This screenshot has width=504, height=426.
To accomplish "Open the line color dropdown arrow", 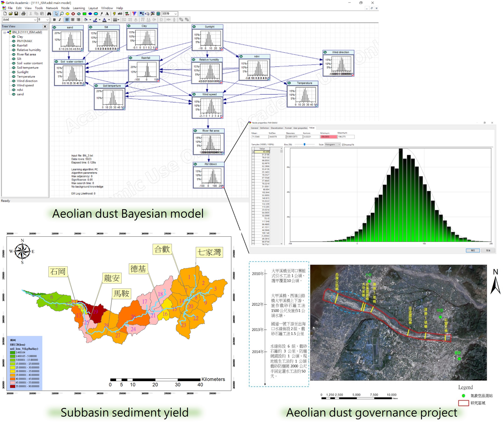I will pos(100,20).
